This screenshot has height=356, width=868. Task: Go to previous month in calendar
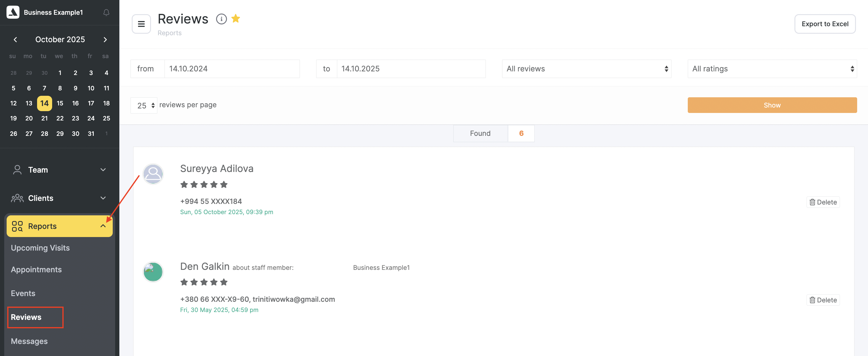pos(15,39)
